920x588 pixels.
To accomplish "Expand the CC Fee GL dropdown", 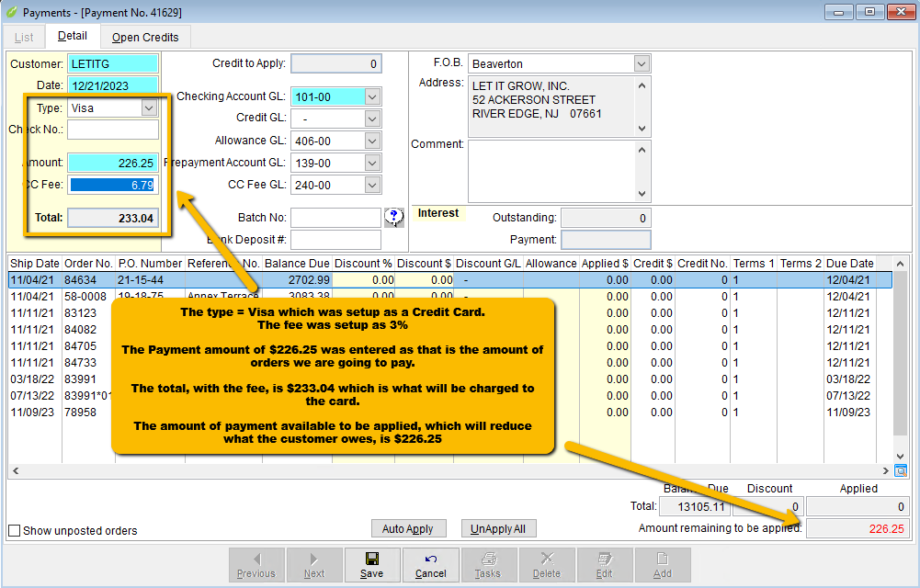I will coord(372,185).
